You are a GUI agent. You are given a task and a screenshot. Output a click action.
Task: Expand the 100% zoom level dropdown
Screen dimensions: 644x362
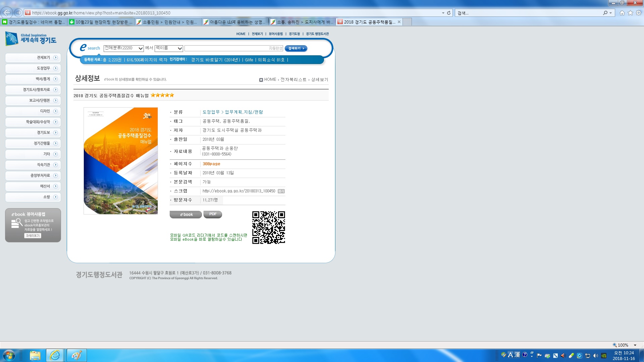(x=635, y=345)
